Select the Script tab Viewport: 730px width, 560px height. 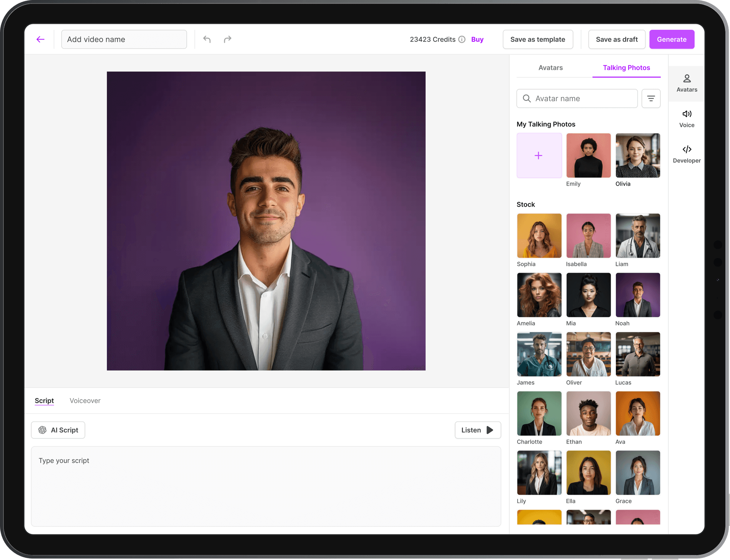tap(44, 401)
